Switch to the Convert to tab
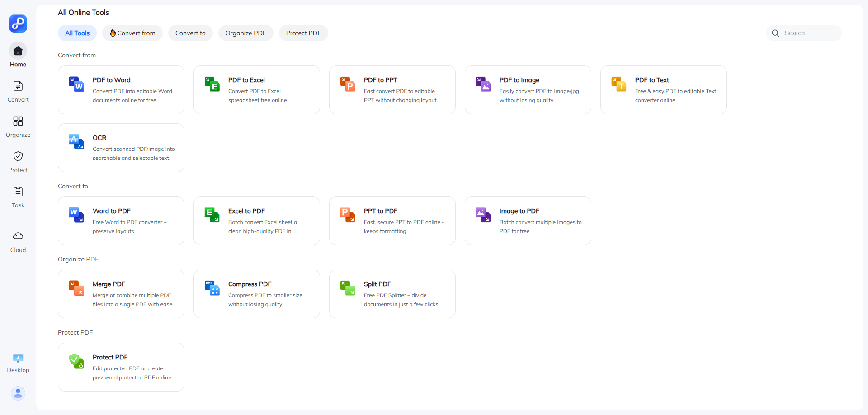Image resolution: width=868 pixels, height=415 pixels. tap(190, 33)
